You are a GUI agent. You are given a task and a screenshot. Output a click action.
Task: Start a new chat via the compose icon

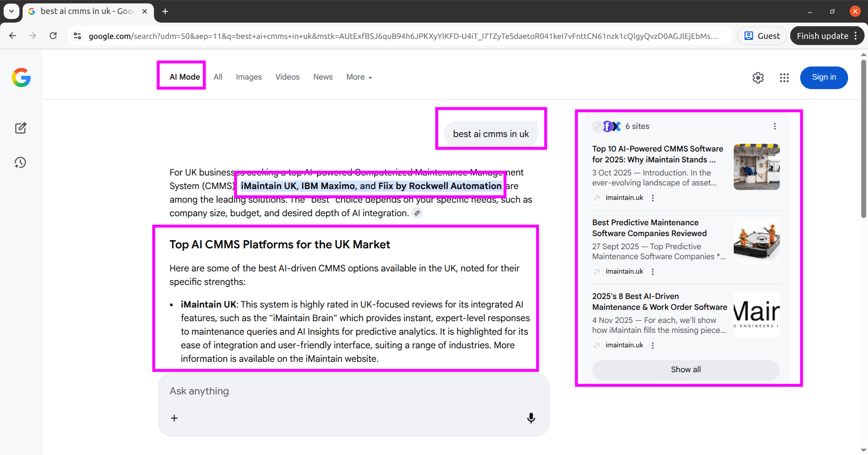coord(21,128)
